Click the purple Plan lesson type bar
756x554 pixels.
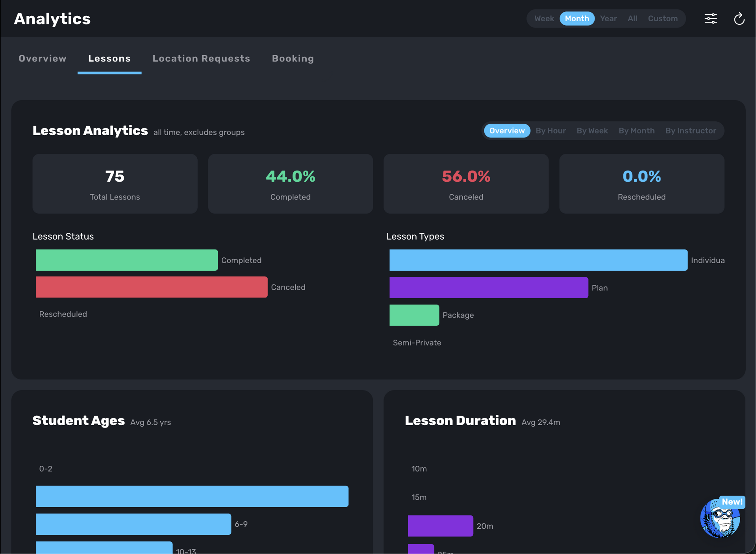[489, 288]
